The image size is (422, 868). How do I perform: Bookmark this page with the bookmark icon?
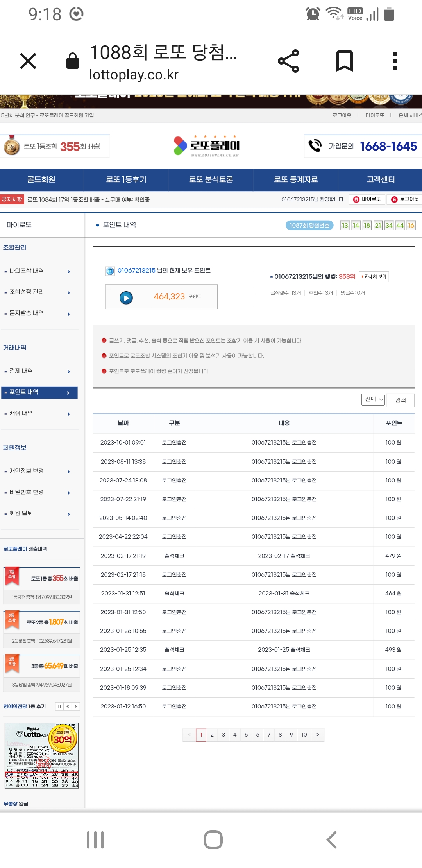(344, 61)
